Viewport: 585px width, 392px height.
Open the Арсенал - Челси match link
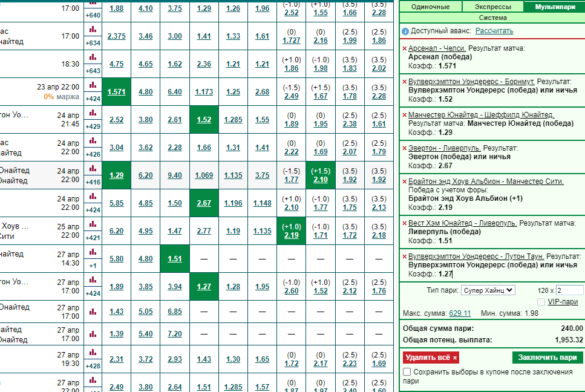pos(437,48)
